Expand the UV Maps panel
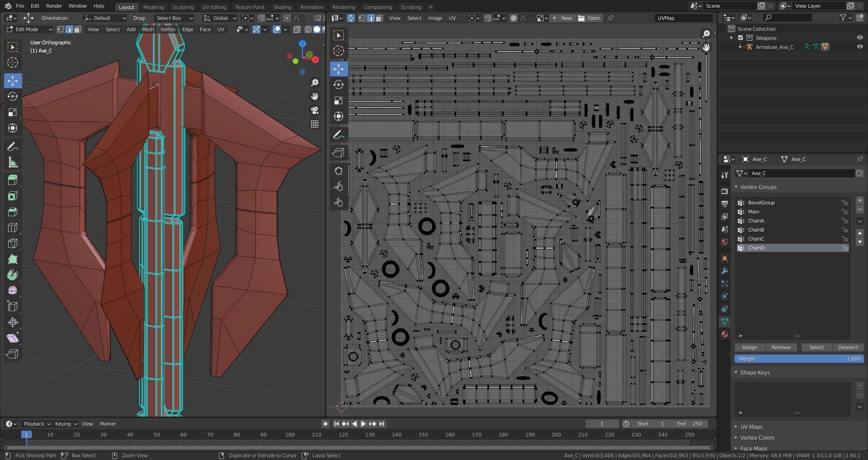 tap(751, 427)
